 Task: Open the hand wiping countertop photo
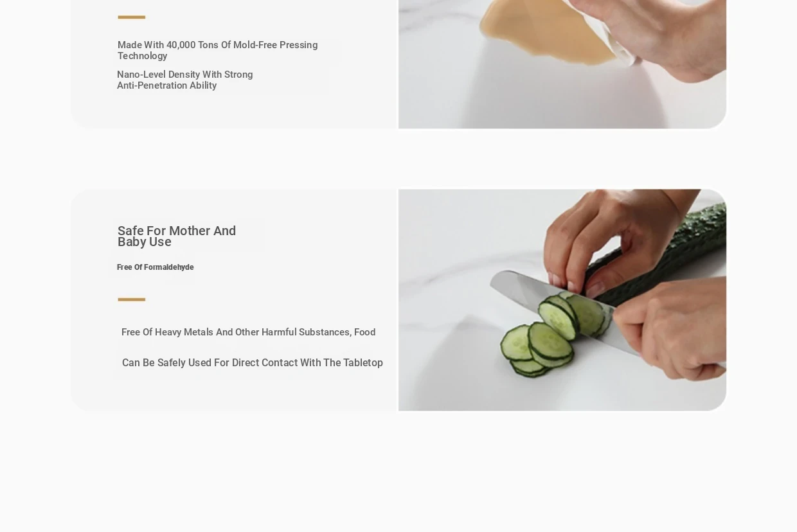[x=562, y=64]
